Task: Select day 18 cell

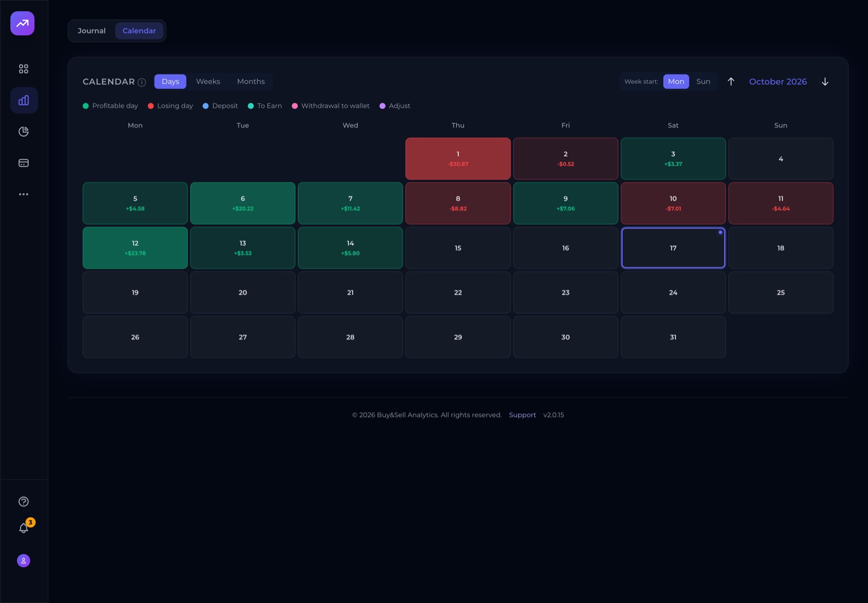Action: (x=781, y=248)
